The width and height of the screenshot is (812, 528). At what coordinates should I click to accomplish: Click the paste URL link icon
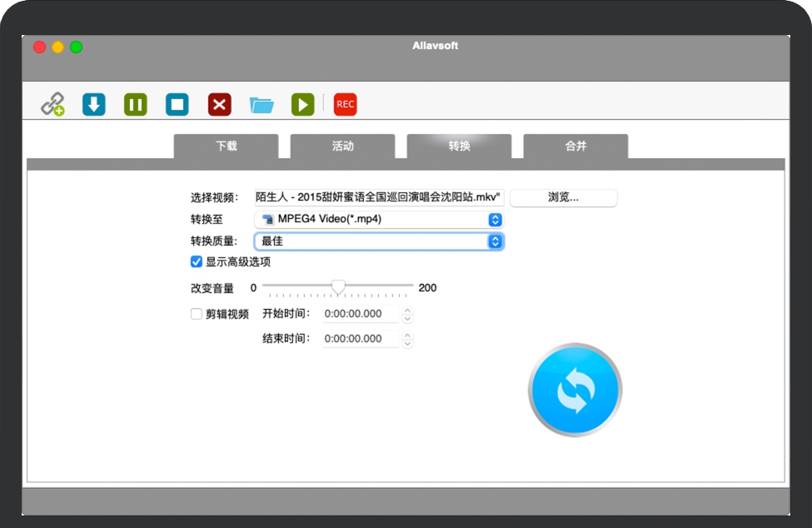pos(53,104)
